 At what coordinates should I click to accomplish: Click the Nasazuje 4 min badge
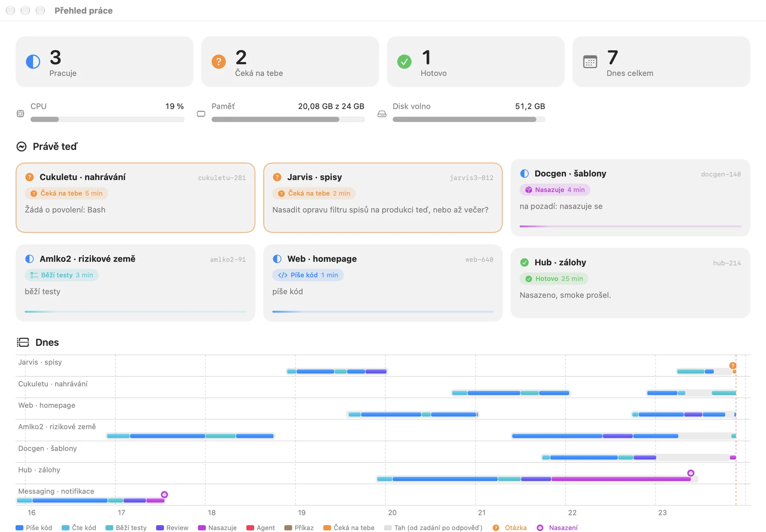tap(555, 190)
